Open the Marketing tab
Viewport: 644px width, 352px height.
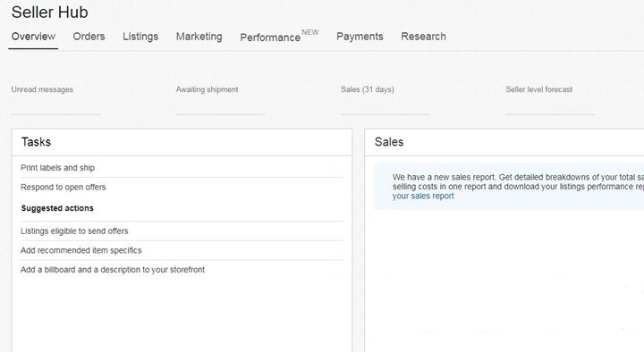pos(199,37)
